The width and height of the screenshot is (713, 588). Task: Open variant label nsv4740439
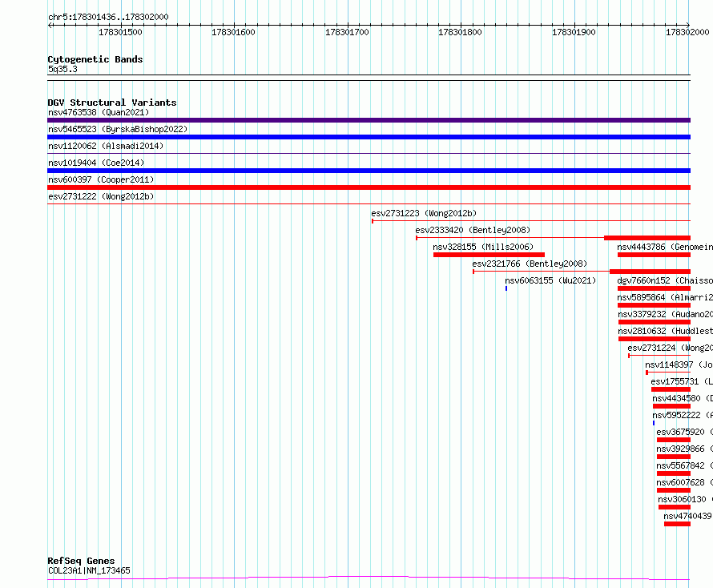click(x=687, y=516)
